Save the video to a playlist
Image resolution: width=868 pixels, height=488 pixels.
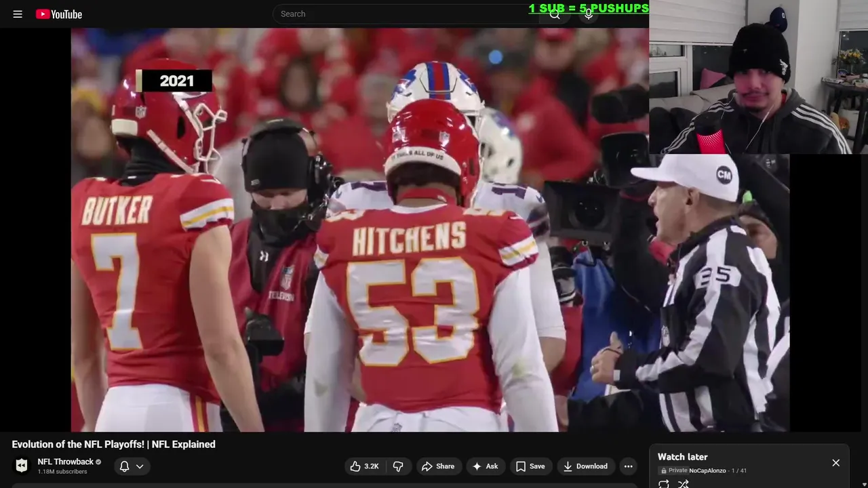pyautogui.click(x=530, y=466)
